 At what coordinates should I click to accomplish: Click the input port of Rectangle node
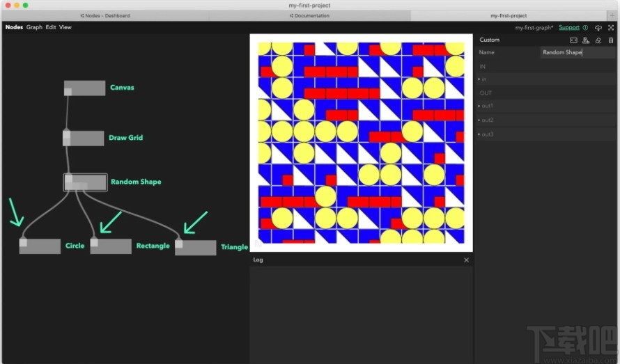[x=94, y=242]
